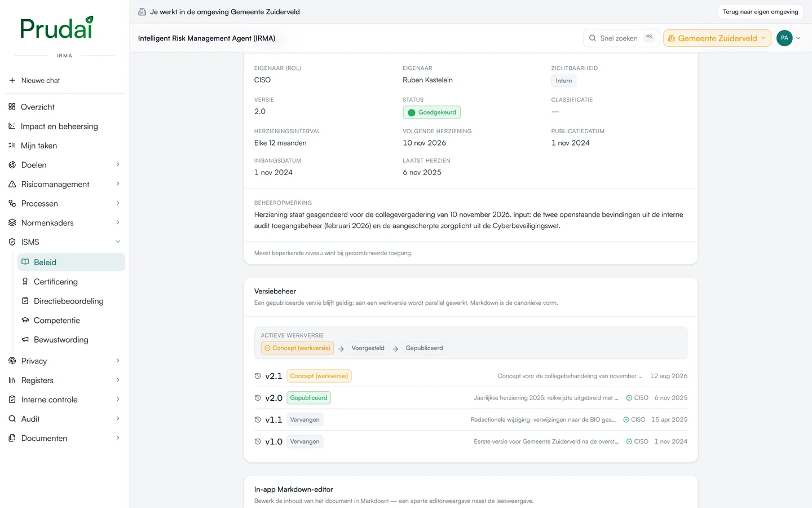The width and height of the screenshot is (812, 508).
Task: Open the Gemeente Zuiderveld environment dropdown
Action: 717,38
